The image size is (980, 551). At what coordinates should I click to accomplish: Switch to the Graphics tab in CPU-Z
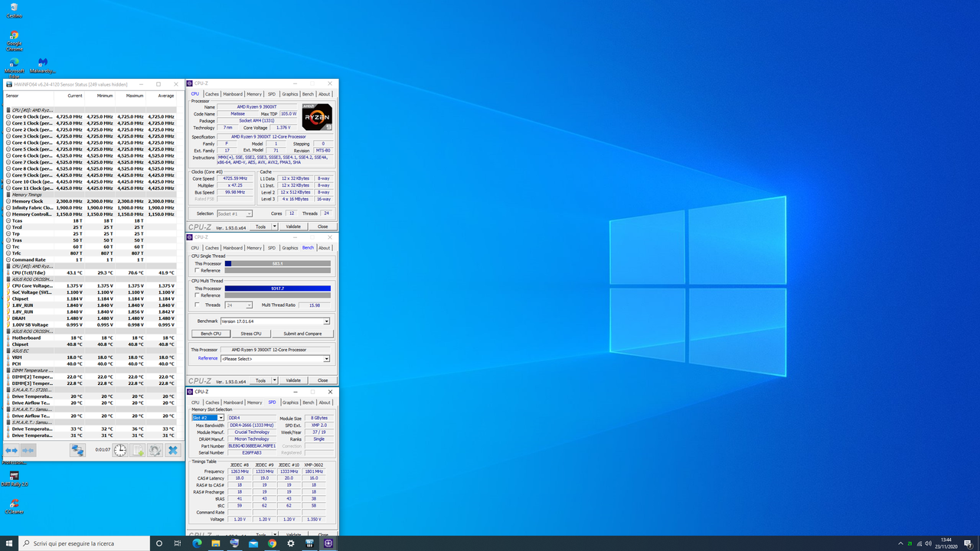[x=289, y=93]
